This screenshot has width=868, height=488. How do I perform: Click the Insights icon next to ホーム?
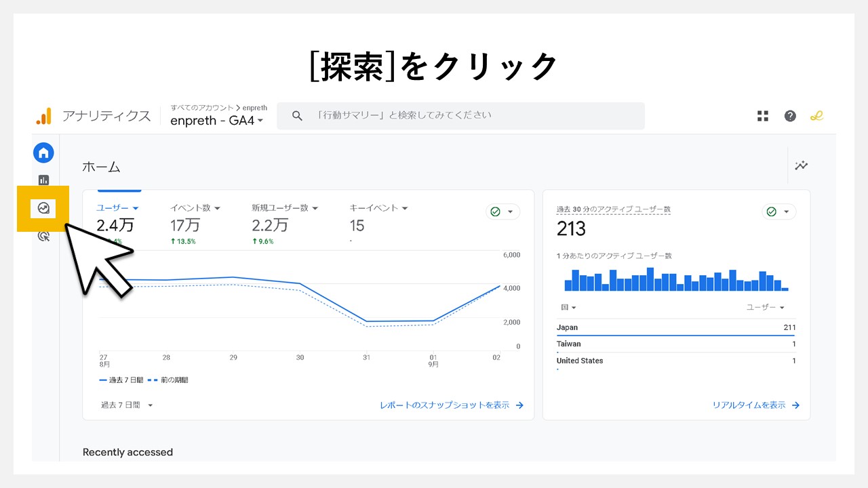[x=801, y=165]
